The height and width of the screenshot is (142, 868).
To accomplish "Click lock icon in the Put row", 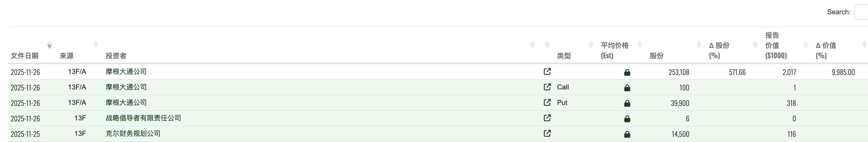I will 627,103.
